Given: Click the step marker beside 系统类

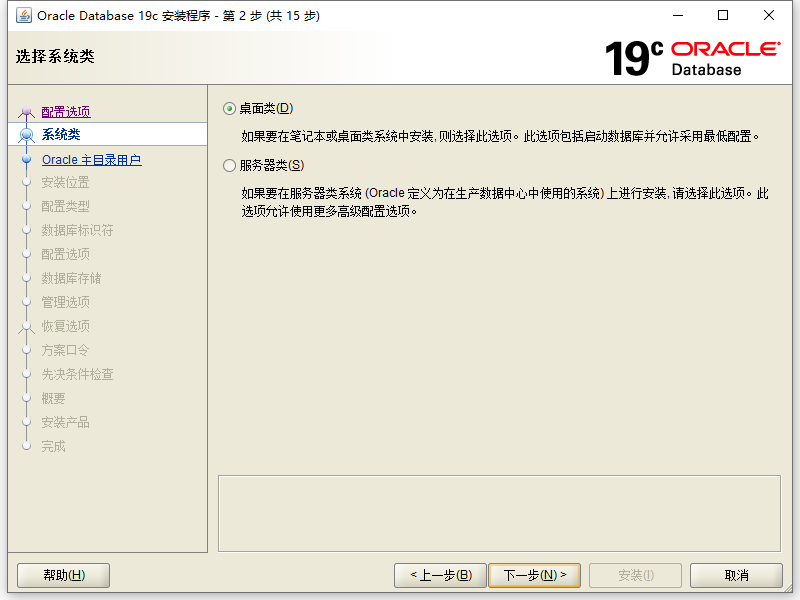Looking at the screenshot, I should coord(27,133).
